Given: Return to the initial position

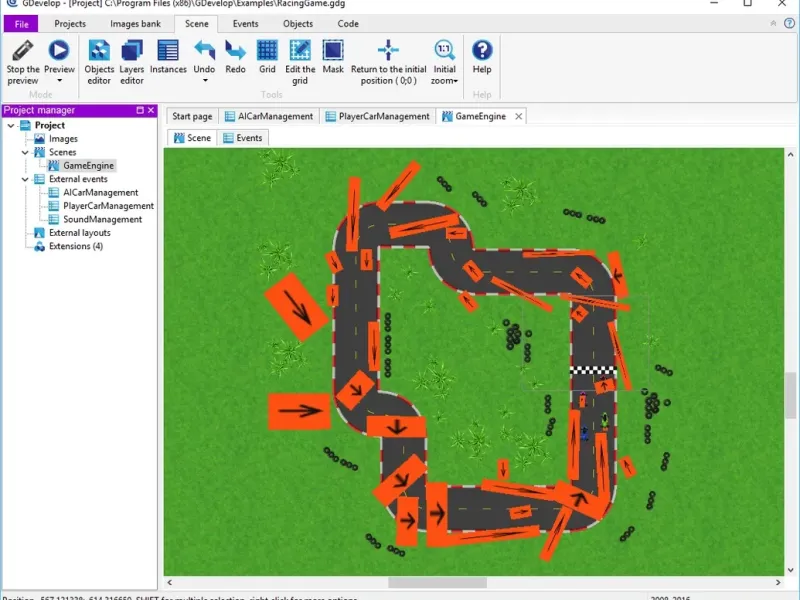Looking at the screenshot, I should (389, 50).
